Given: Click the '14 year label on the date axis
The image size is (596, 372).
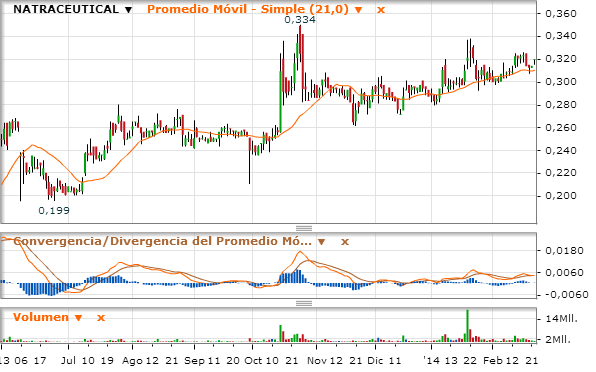Looking at the screenshot, I should pyautogui.click(x=431, y=360).
